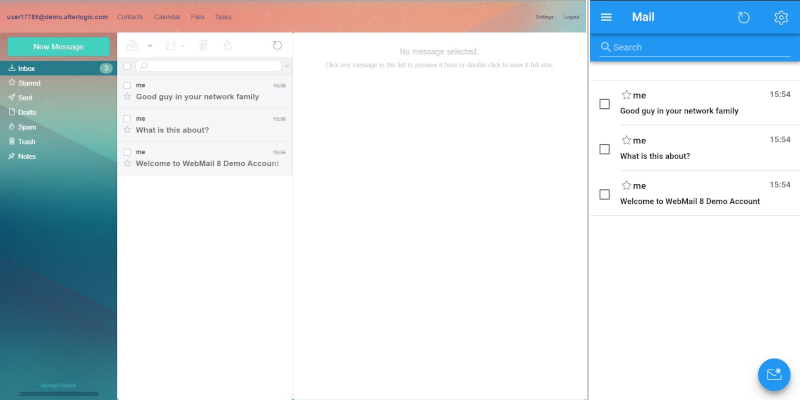
Task: Switch to the Calendar tab
Action: (x=167, y=17)
